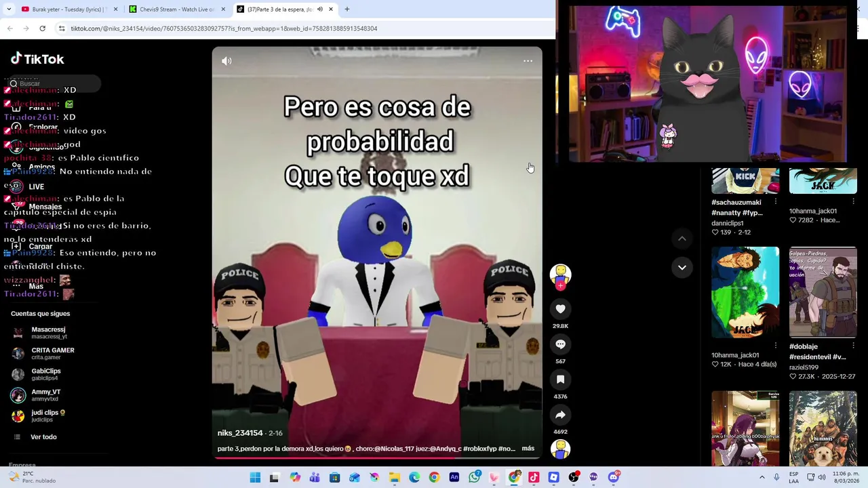Viewport: 868px width, 488px height.
Task: Save video with the bookmark icon
Action: (x=560, y=380)
